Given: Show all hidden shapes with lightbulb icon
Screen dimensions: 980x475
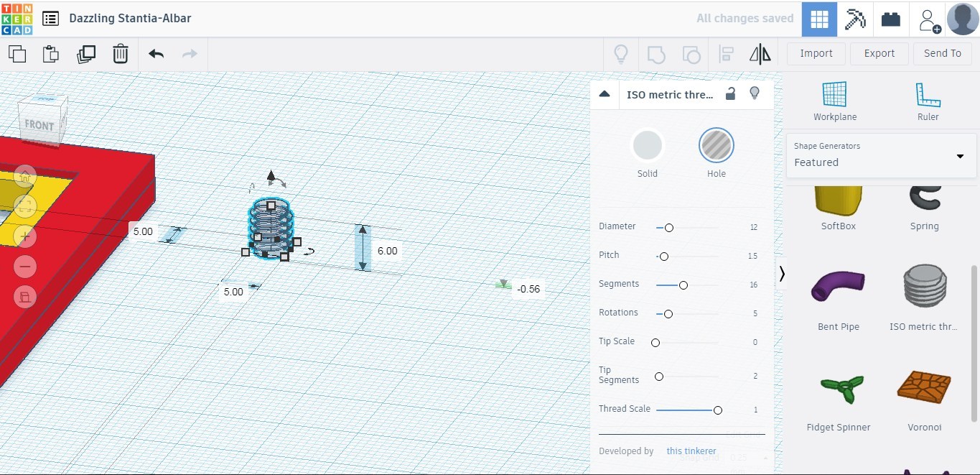Looking at the screenshot, I should click(621, 54).
